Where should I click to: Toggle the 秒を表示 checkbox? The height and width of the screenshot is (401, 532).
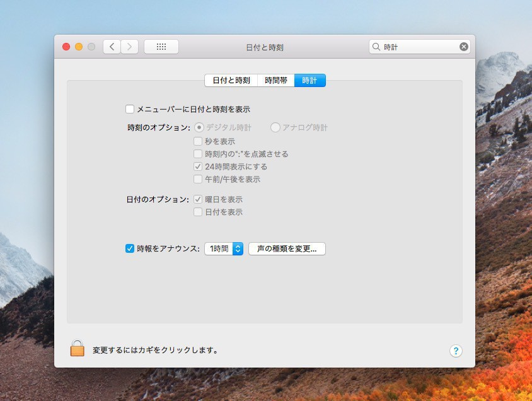click(x=198, y=141)
